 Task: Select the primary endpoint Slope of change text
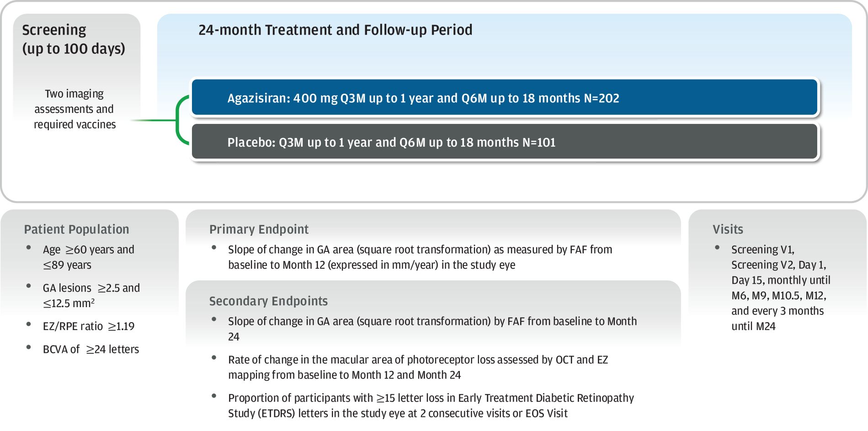tap(420, 257)
